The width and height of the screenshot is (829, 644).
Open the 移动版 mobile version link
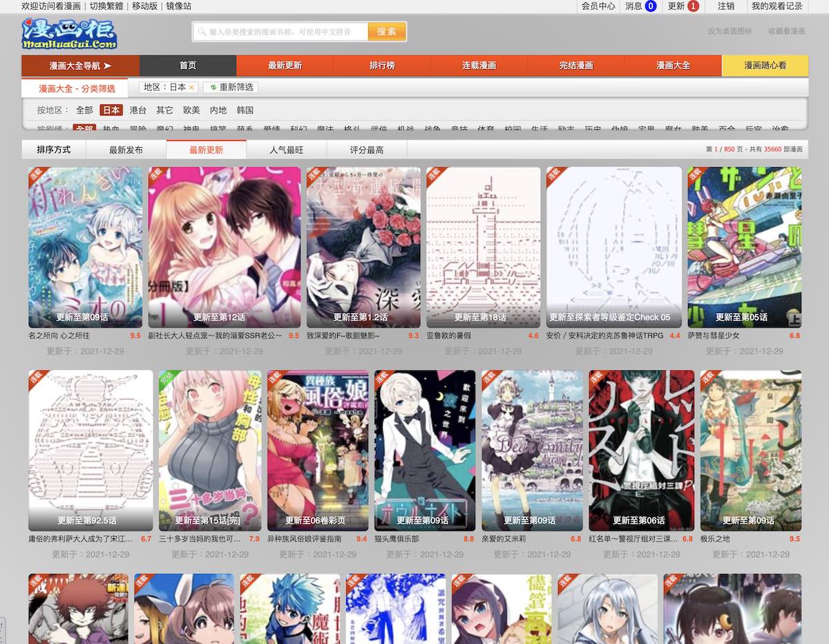coord(144,6)
